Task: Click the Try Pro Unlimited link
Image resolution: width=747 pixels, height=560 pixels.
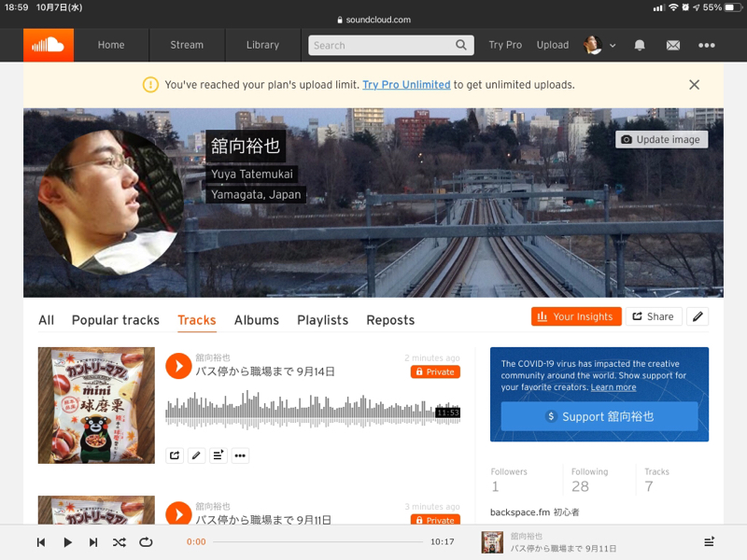Action: 406,85
